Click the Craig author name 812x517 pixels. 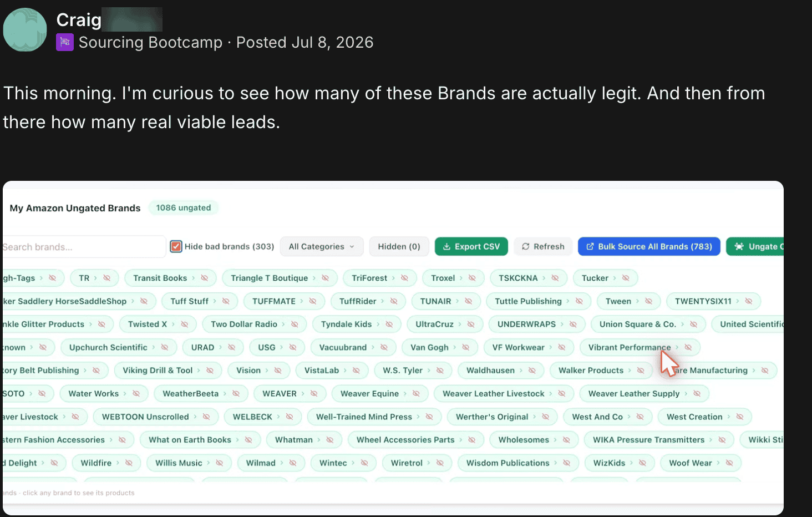79,20
